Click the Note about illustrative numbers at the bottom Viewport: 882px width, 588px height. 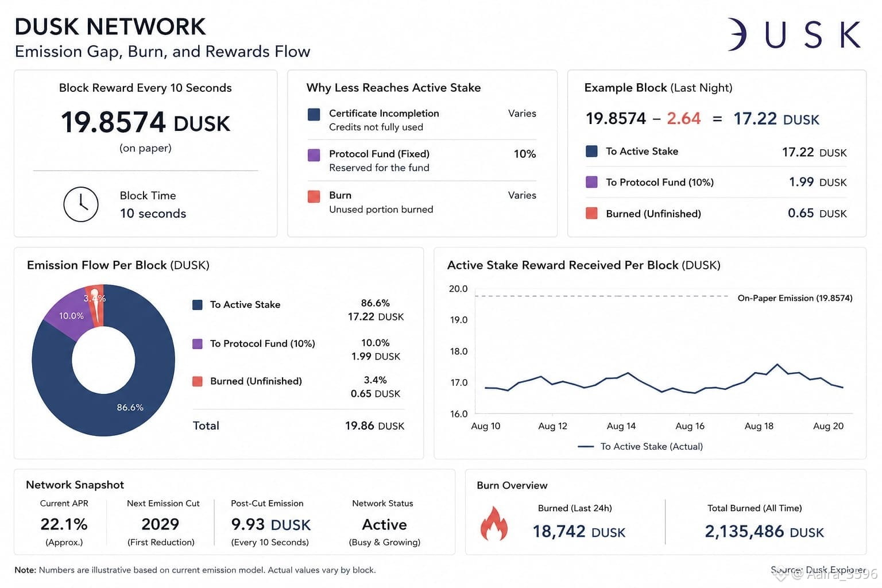click(195, 570)
